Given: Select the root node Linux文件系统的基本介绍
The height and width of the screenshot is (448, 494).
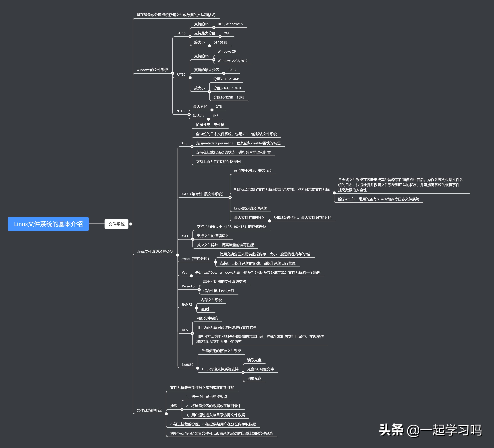Looking at the screenshot, I should pos(49,224).
